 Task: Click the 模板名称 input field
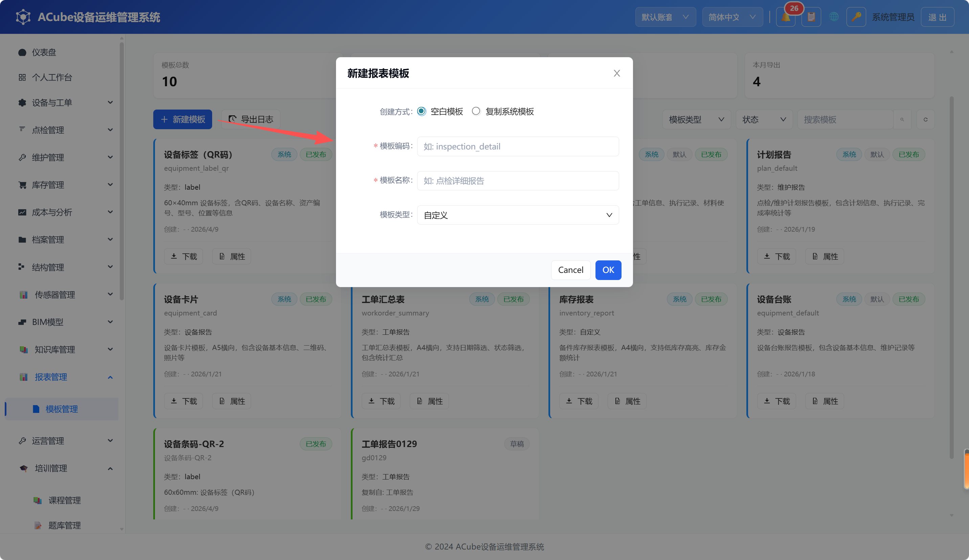pyautogui.click(x=518, y=181)
